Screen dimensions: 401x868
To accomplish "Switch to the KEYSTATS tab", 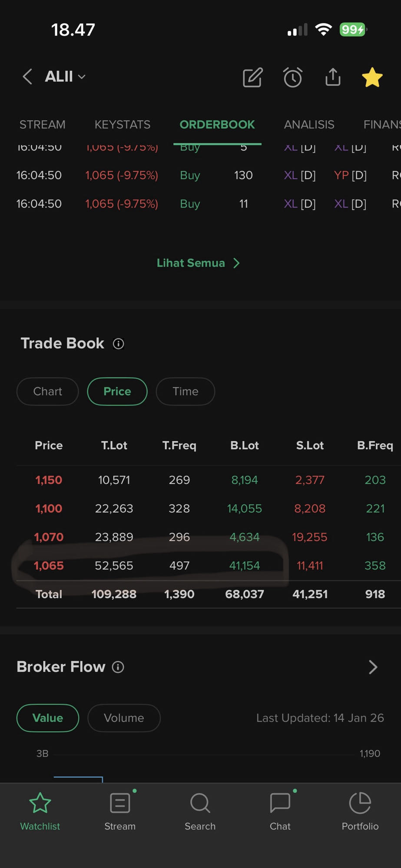I will click(123, 125).
